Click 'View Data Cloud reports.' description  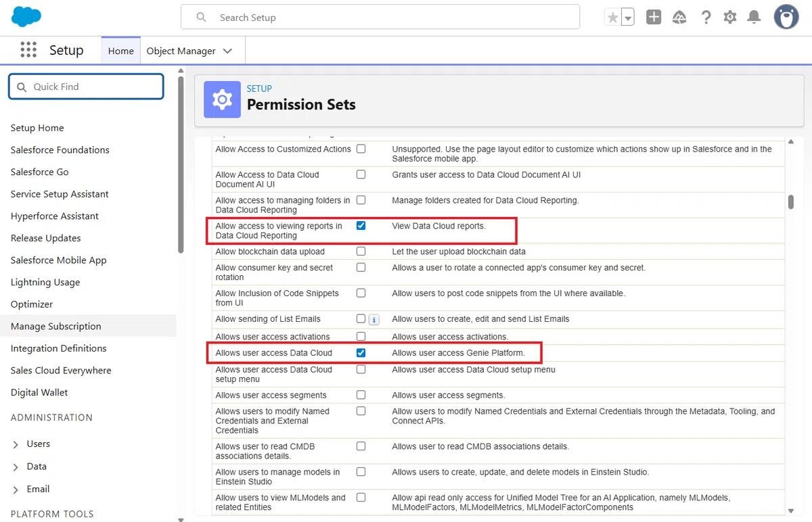[x=438, y=226]
